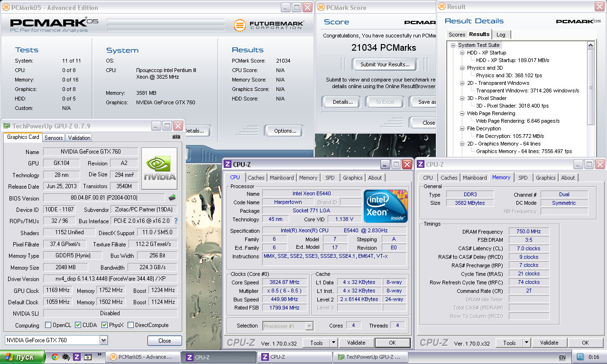Click the PCMark Score window title icon
607x364 pixels.
[321, 8]
